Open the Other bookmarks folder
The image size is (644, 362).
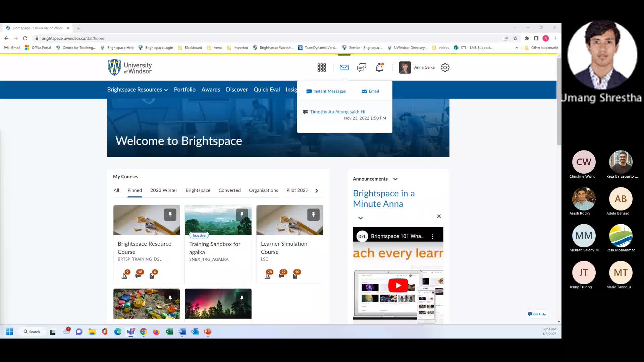click(541, 48)
